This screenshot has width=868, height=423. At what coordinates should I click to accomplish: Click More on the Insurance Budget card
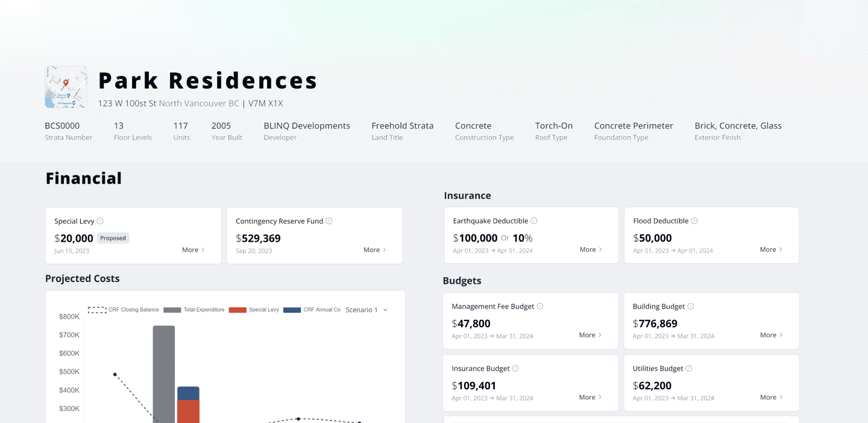click(x=591, y=397)
